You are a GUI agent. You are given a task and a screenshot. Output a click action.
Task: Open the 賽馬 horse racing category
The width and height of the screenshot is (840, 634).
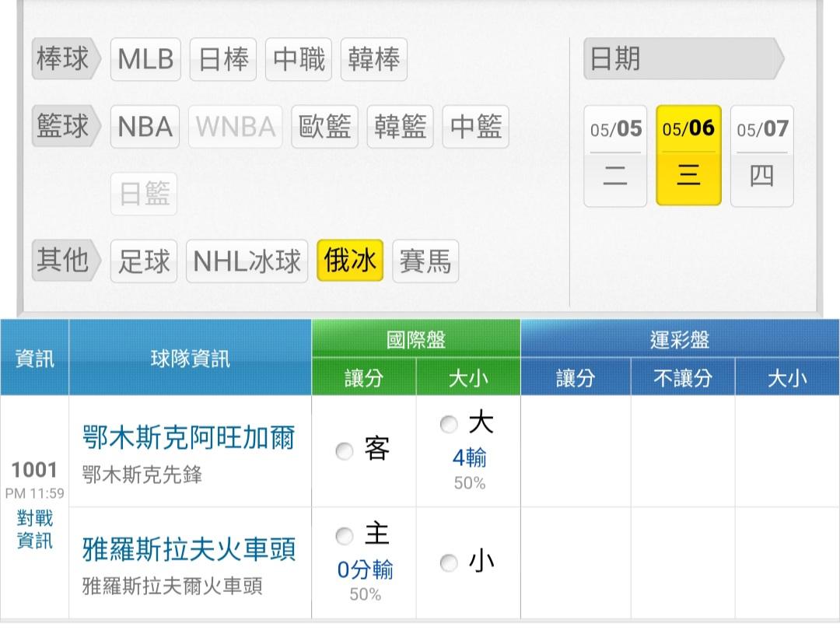point(425,261)
